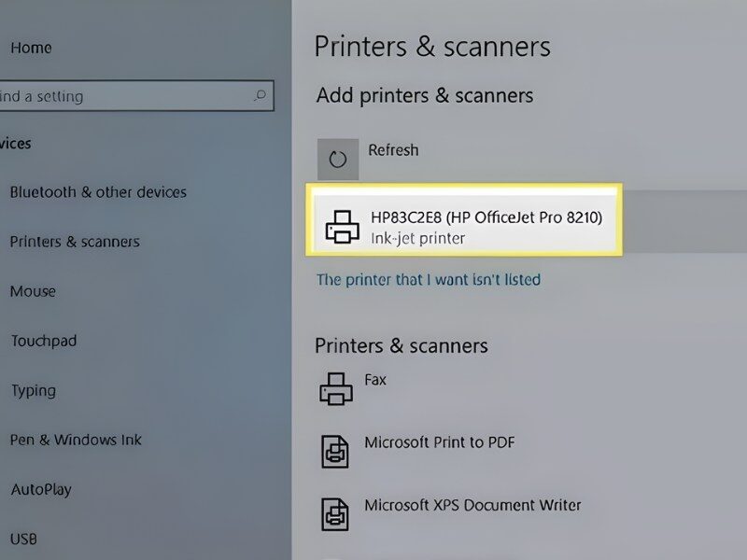This screenshot has width=747, height=560.
Task: Select the HP83C2E8 ink-jet printer entry
Action: [486, 227]
